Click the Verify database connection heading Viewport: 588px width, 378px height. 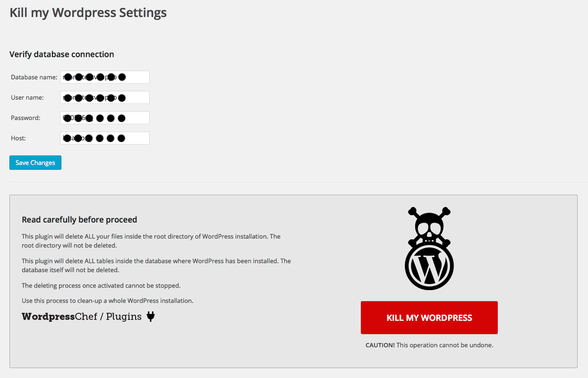(62, 54)
